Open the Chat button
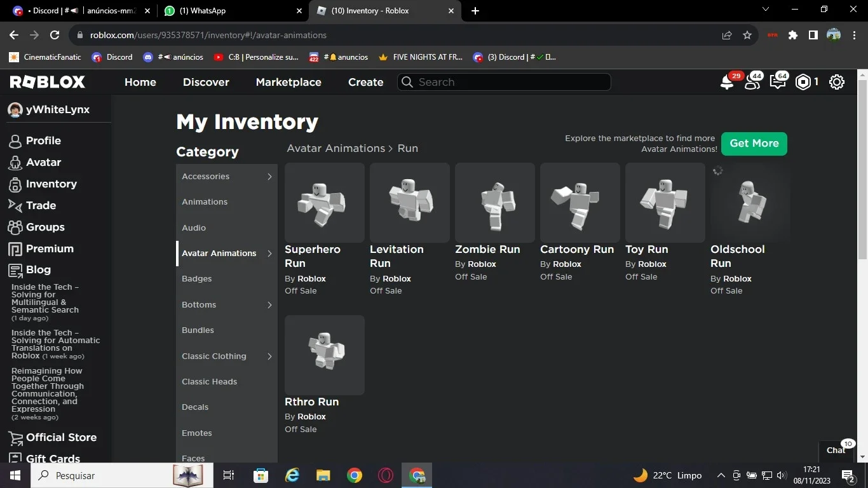Image resolution: width=868 pixels, height=488 pixels. coord(836,450)
